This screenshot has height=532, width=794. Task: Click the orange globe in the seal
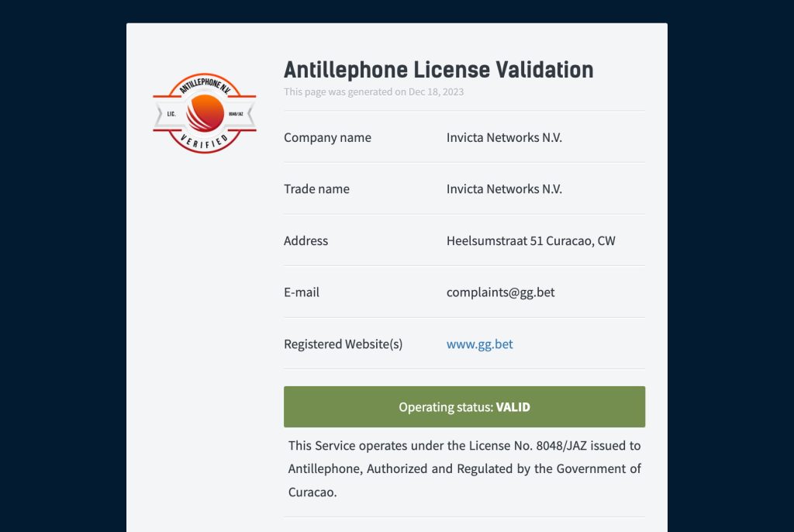(x=205, y=113)
